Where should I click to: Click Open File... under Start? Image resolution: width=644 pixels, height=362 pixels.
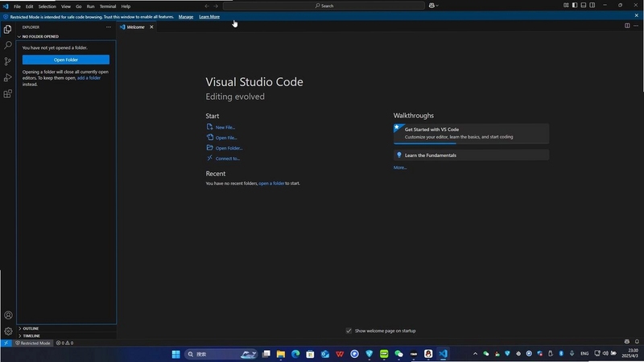(226, 138)
